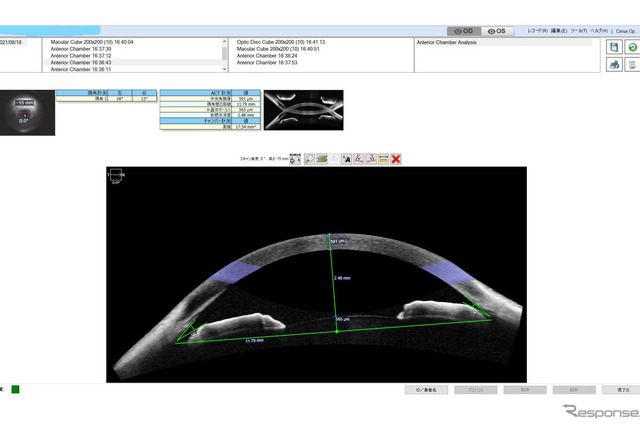Click the right purple corneal highlight region
Screen dimensions: 640x426
tap(449, 273)
